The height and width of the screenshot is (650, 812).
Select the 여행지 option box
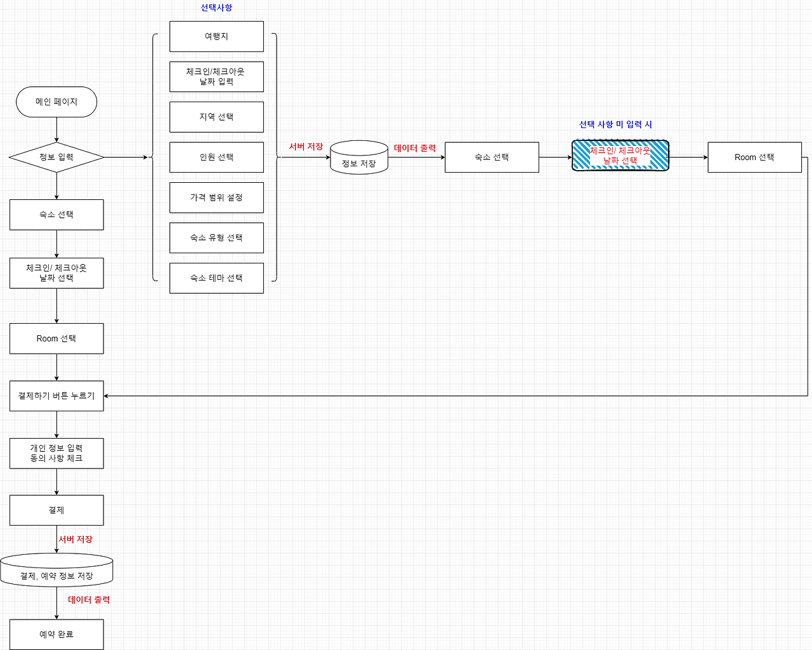click(x=216, y=36)
